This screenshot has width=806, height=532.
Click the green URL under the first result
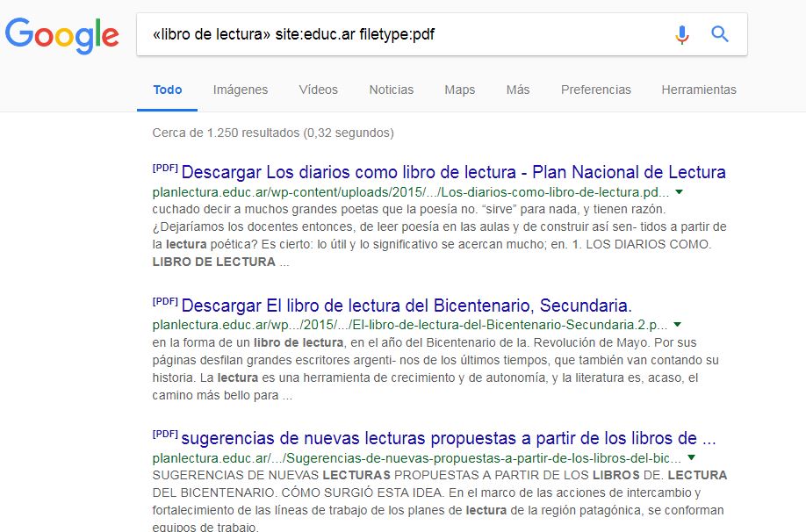[x=410, y=192]
